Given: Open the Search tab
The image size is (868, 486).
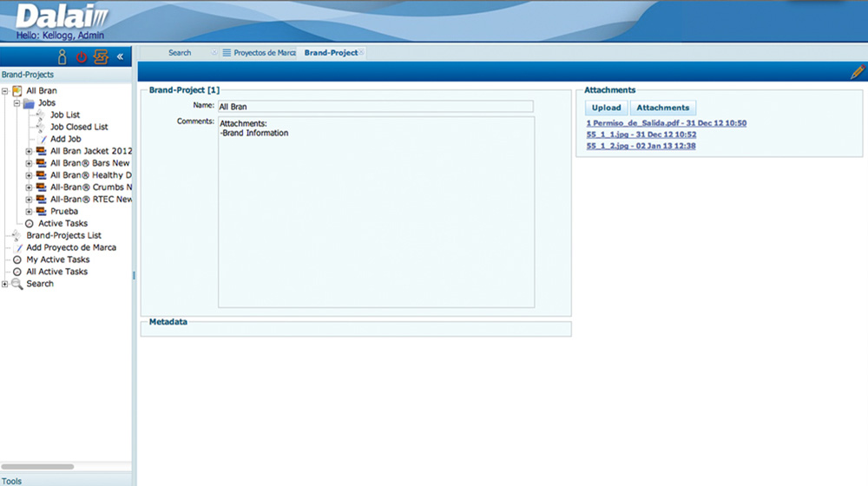Looking at the screenshot, I should tap(180, 53).
